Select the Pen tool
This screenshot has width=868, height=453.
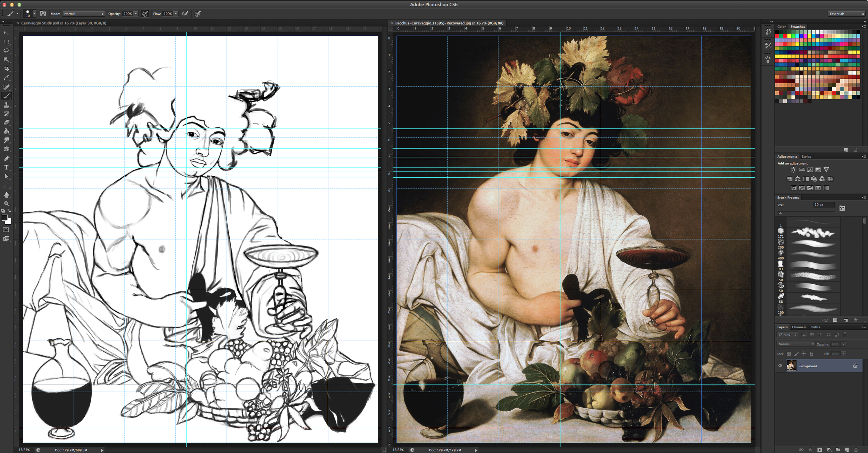pyautogui.click(x=6, y=159)
